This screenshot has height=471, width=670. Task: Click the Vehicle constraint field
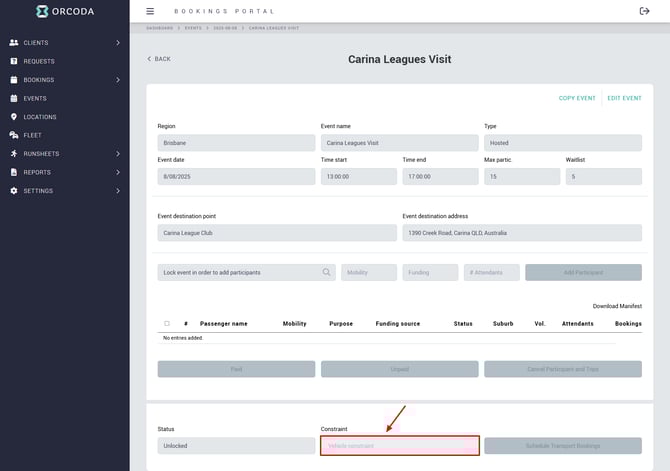(x=399, y=446)
